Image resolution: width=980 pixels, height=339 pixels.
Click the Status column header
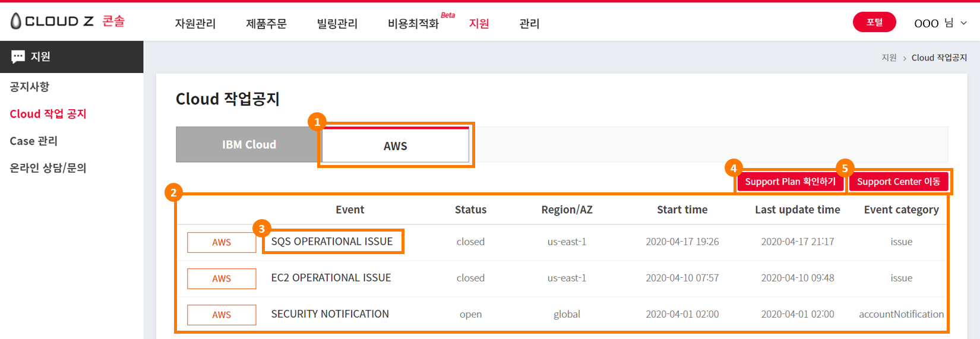pyautogui.click(x=470, y=210)
